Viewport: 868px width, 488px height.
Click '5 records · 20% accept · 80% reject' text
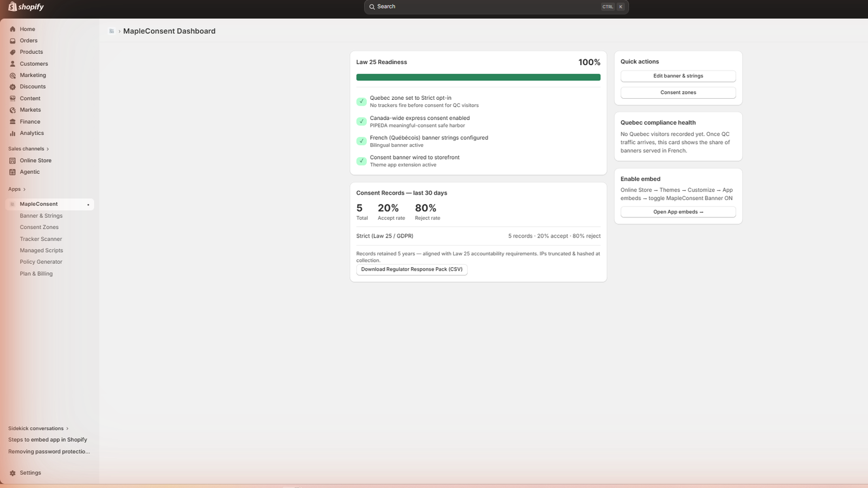[x=554, y=236]
